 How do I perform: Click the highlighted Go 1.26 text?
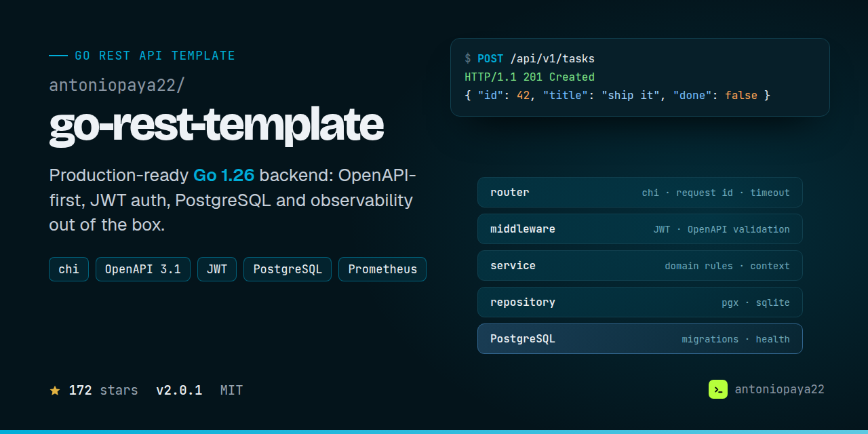coord(224,176)
